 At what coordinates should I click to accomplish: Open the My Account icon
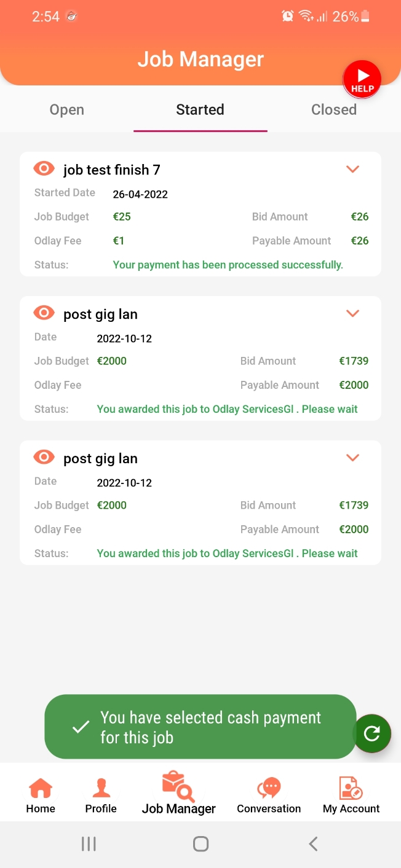click(x=351, y=787)
